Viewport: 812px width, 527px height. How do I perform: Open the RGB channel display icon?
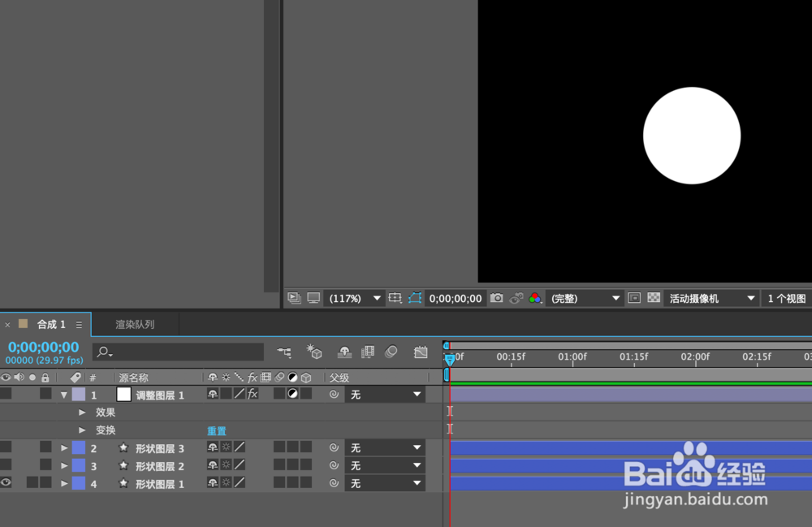pyautogui.click(x=535, y=298)
